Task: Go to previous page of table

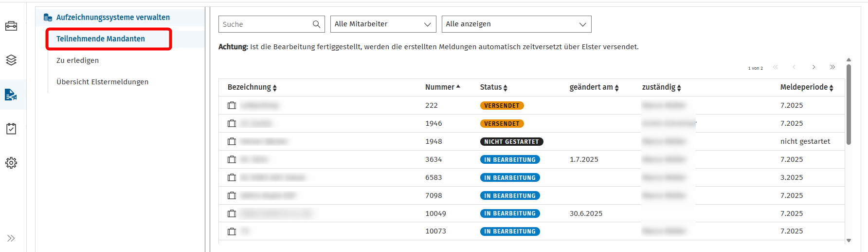Action: [794, 67]
